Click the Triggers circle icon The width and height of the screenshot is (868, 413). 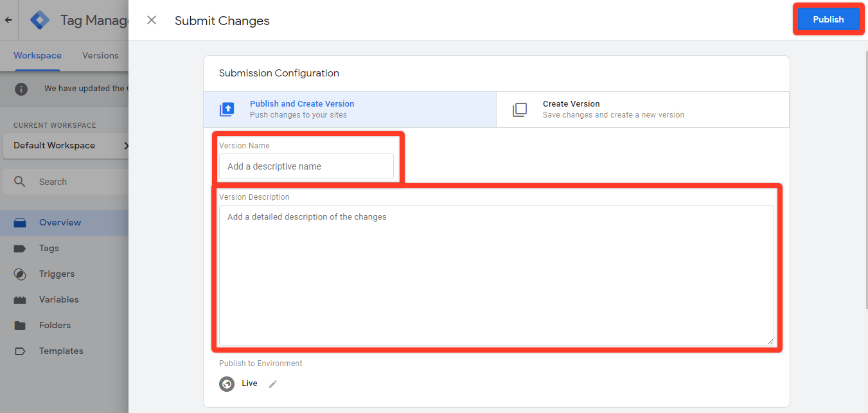point(20,274)
